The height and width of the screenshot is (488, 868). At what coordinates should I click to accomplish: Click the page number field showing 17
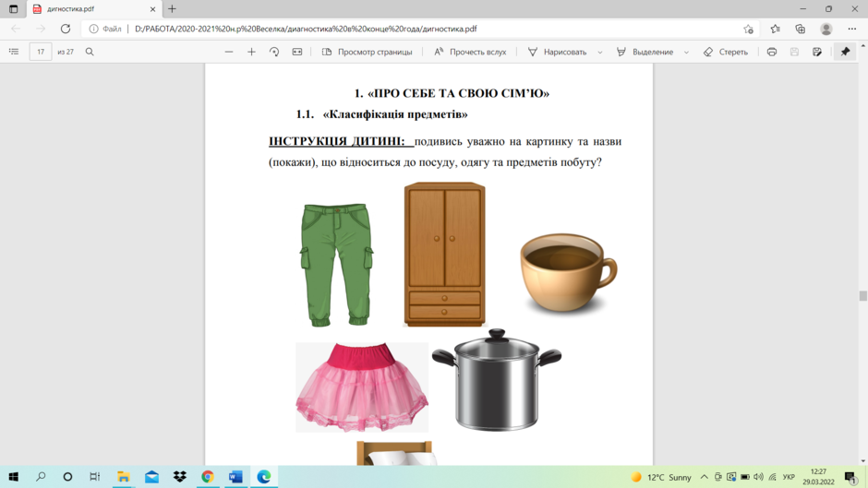41,52
